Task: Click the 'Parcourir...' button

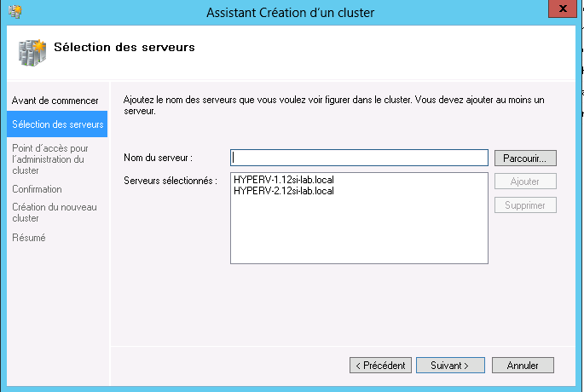Action: (x=525, y=159)
